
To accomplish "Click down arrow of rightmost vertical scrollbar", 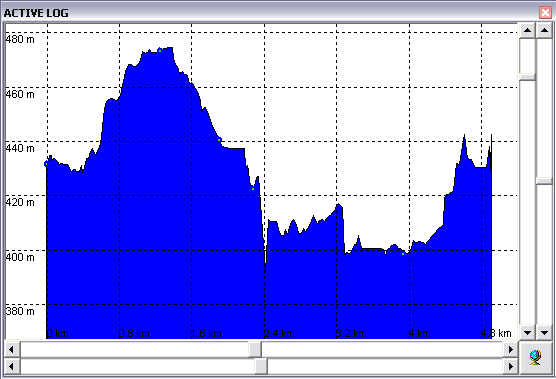I will click(544, 333).
